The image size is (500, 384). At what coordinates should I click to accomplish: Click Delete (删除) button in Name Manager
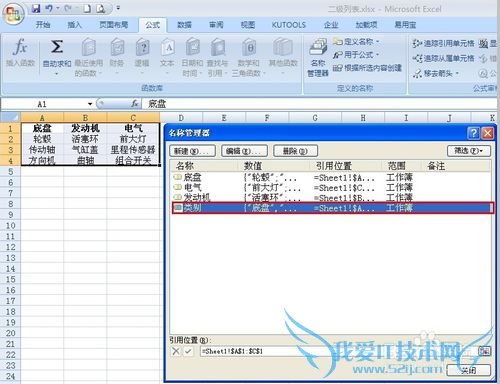pyautogui.click(x=295, y=151)
